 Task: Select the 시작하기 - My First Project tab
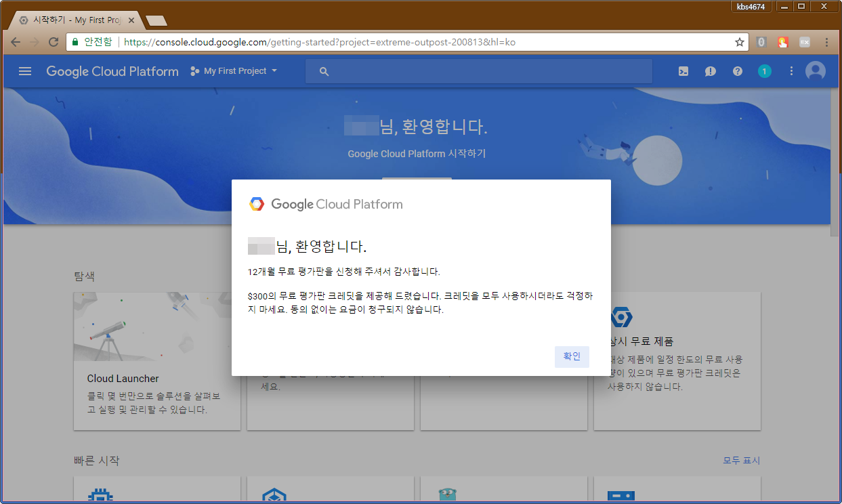pyautogui.click(x=75, y=20)
